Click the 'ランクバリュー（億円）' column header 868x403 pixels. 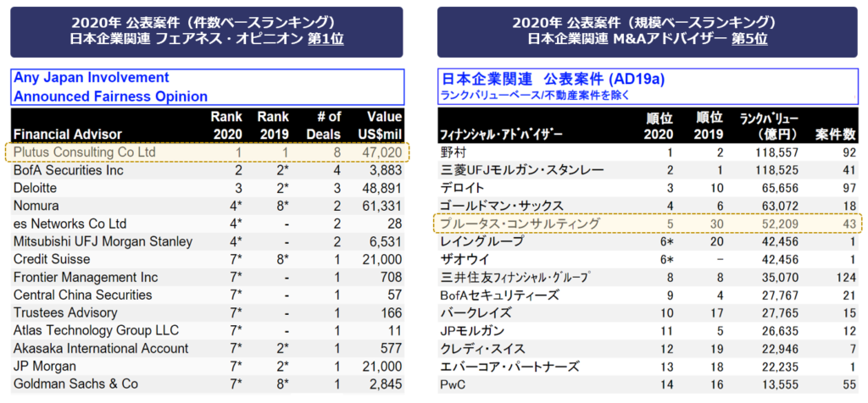point(769,126)
